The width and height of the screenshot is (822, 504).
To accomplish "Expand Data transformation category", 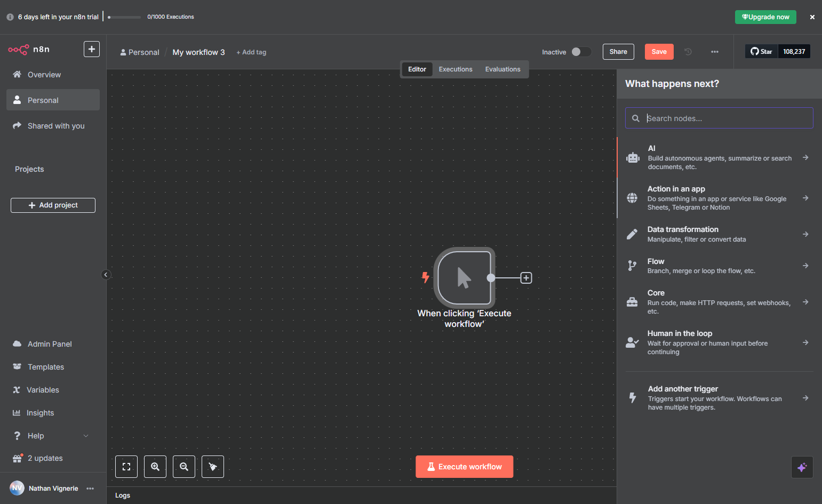I will tap(719, 234).
